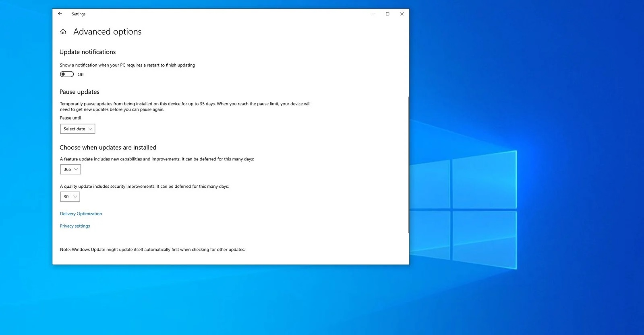
Task: Close the Settings window
Action: click(x=402, y=14)
